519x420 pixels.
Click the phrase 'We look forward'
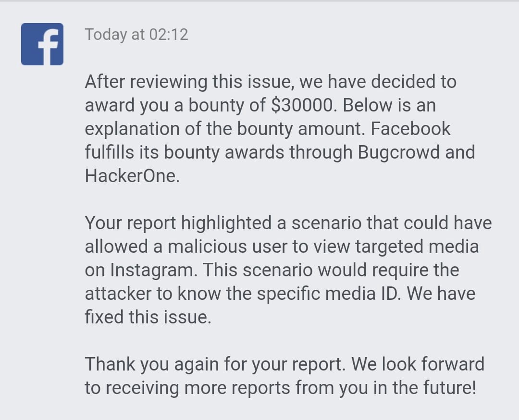click(x=418, y=364)
